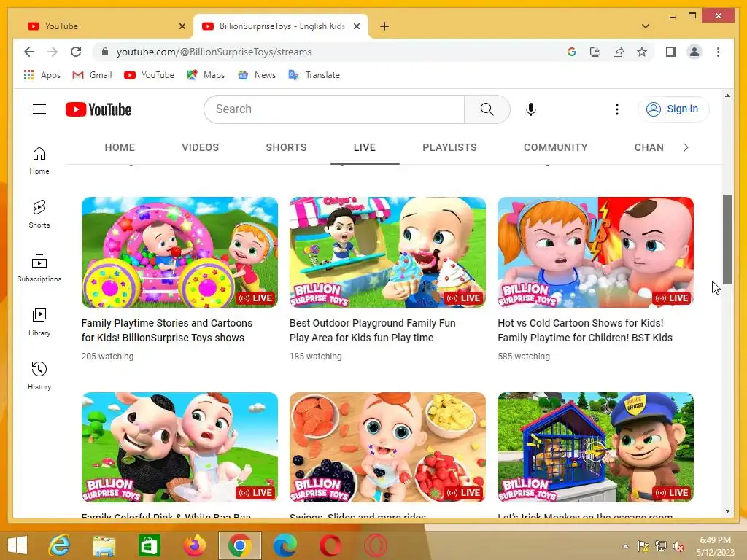Open File Explorer from the taskbar
This screenshot has height=560, width=747.
[104, 545]
